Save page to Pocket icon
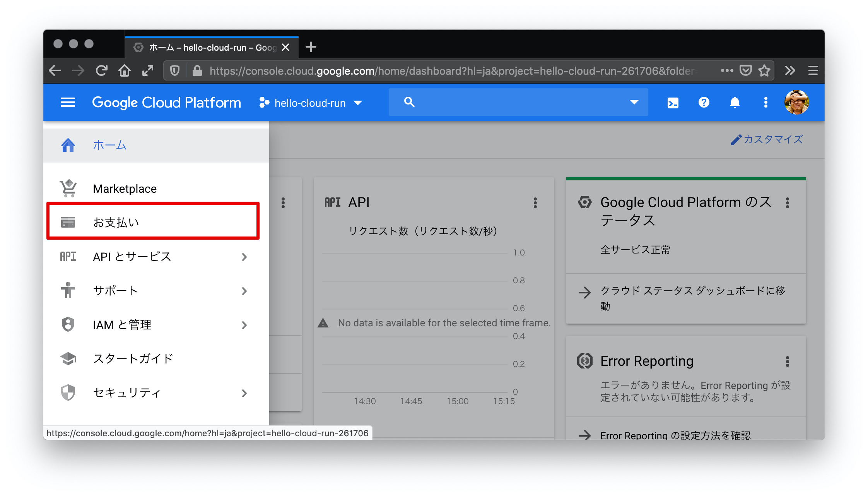This screenshot has width=868, height=497. [x=746, y=70]
